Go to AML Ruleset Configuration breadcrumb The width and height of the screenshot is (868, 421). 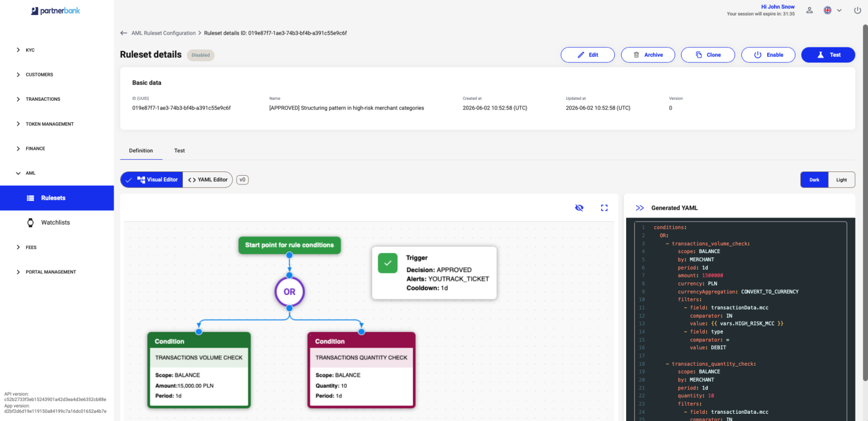[x=163, y=33]
